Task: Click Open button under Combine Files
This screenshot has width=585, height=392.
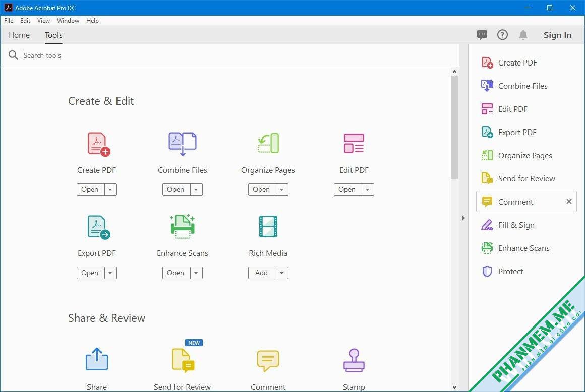Action: (x=177, y=189)
